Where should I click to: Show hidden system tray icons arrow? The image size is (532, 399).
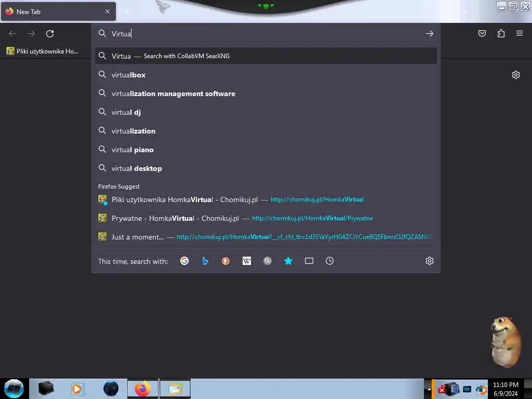click(x=429, y=389)
